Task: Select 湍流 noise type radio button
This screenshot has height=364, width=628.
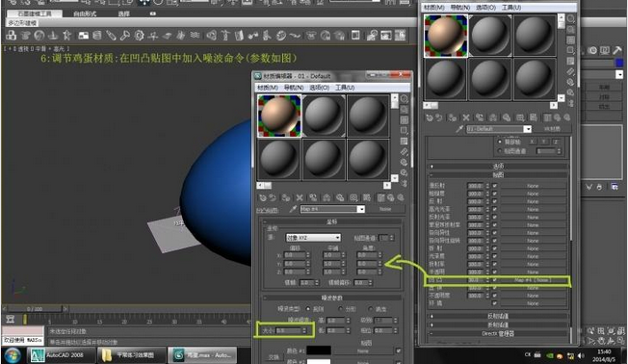Action: (371, 309)
